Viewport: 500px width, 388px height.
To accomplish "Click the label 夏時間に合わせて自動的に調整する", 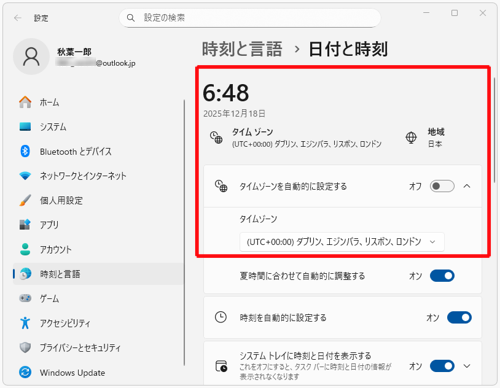I will click(302, 276).
